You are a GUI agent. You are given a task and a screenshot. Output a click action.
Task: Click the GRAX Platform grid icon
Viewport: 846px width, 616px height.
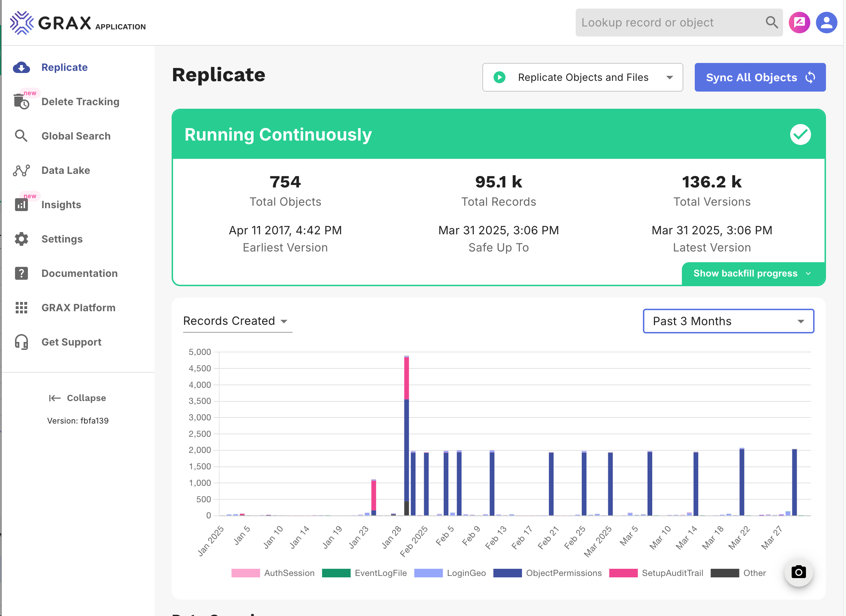click(21, 307)
